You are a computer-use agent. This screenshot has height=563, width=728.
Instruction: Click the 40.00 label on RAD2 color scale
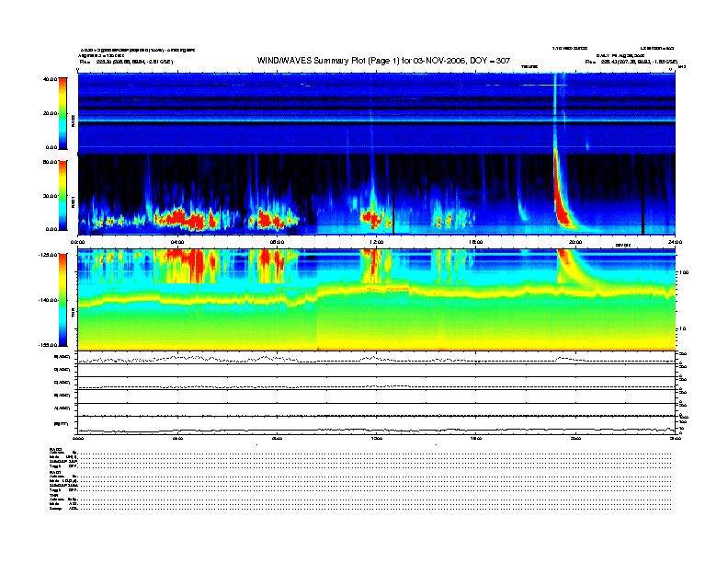[x=50, y=79]
